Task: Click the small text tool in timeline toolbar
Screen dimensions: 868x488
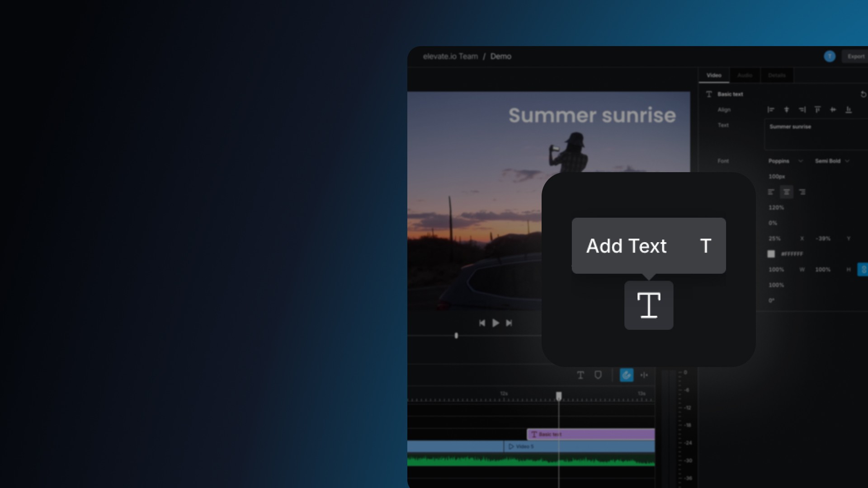Action: (x=580, y=375)
